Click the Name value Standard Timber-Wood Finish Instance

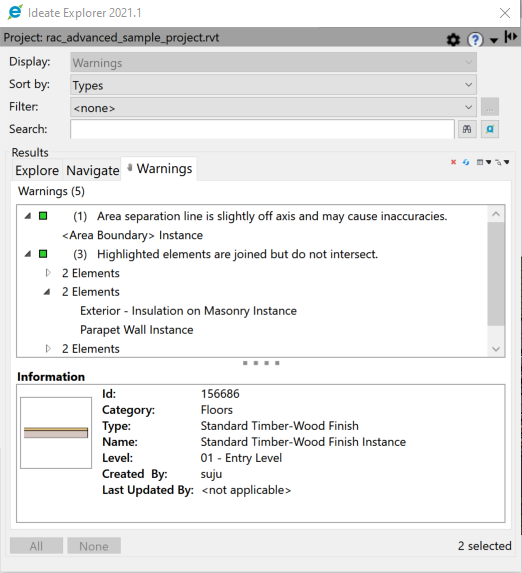click(303, 442)
